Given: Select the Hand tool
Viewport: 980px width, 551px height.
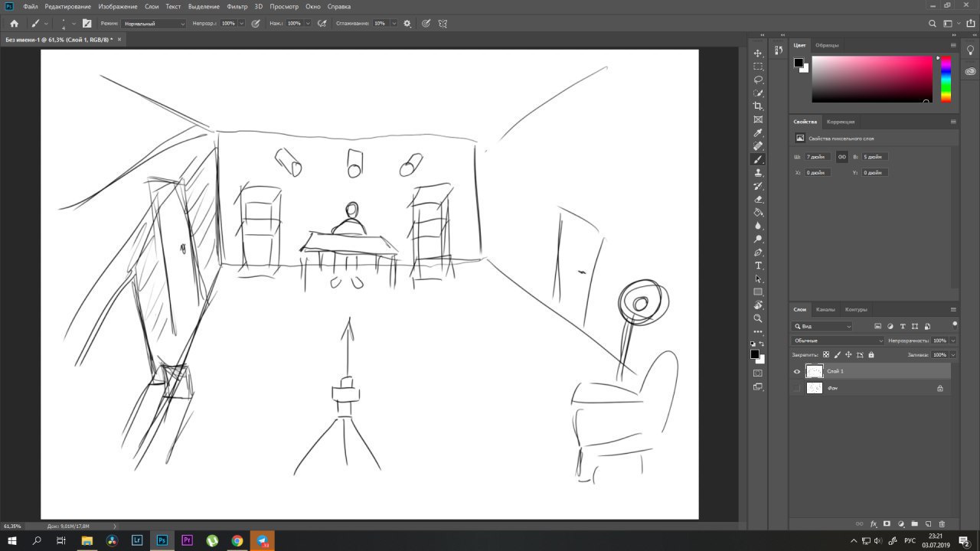Looking at the screenshot, I should 758,305.
